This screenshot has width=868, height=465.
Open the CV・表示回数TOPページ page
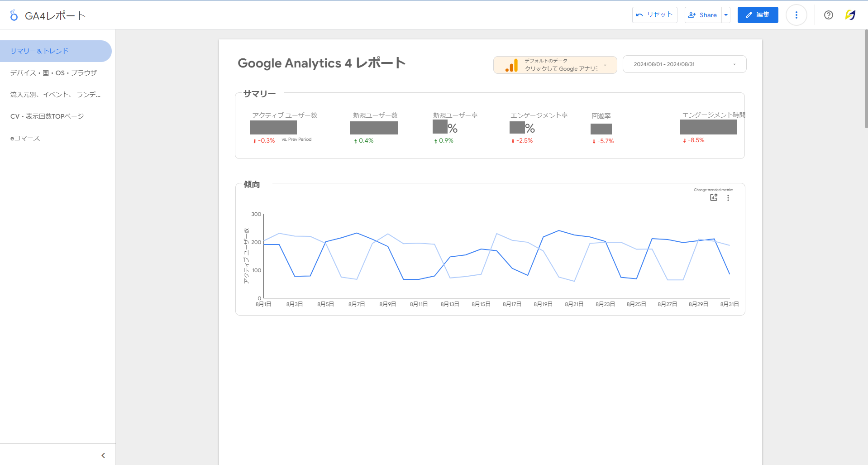coord(47,116)
